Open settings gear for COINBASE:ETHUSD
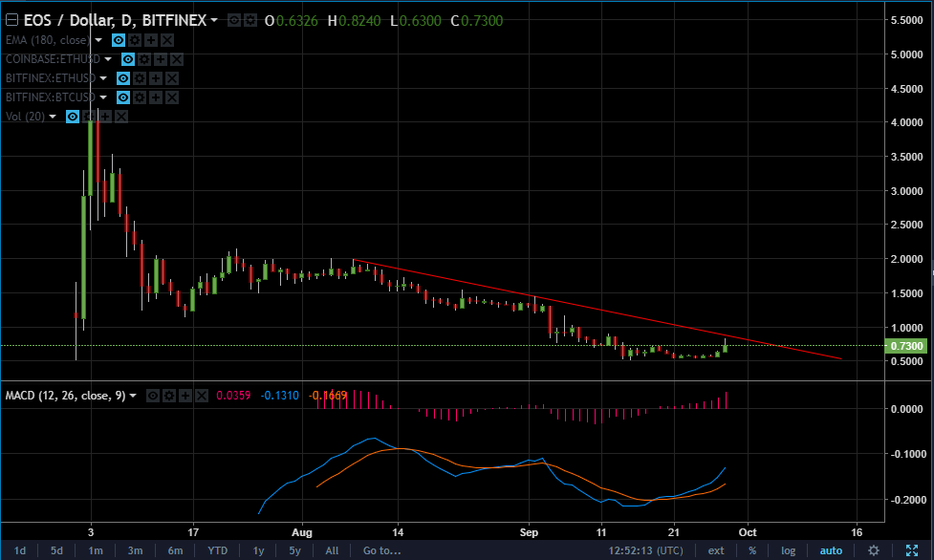This screenshot has width=934, height=560. point(144,59)
